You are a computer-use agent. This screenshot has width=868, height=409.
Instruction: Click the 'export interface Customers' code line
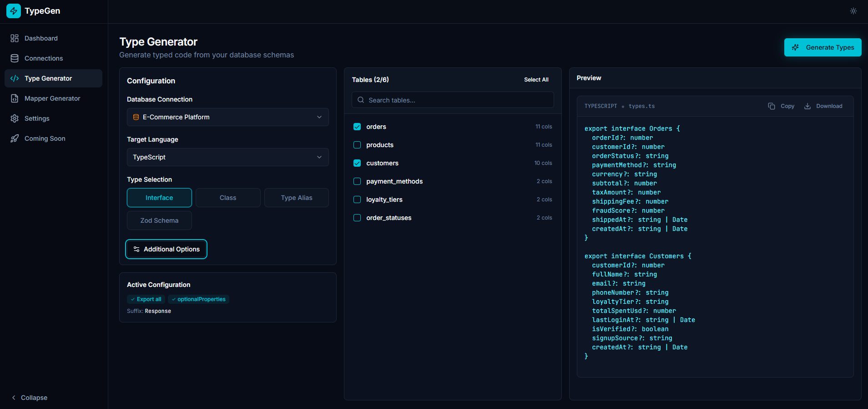[x=638, y=256]
